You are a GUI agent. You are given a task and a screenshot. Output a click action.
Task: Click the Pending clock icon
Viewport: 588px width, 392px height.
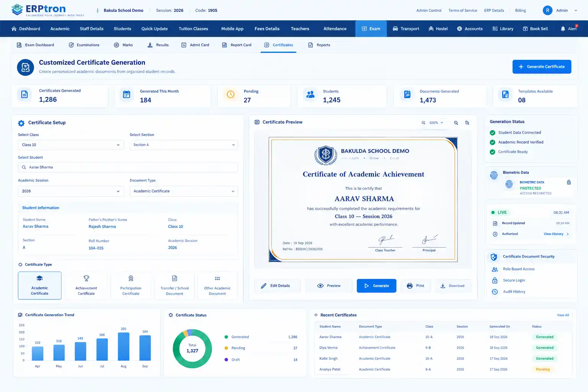(x=230, y=94)
